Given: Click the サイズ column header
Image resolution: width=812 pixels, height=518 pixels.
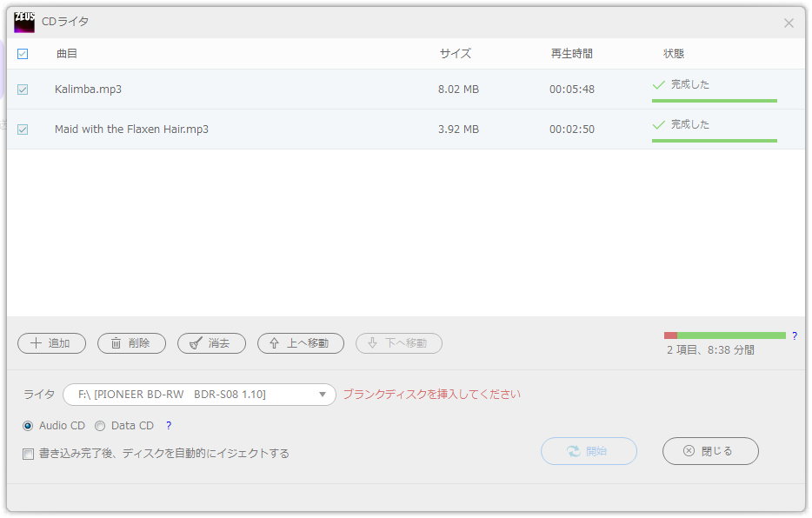Looking at the screenshot, I should [x=456, y=54].
